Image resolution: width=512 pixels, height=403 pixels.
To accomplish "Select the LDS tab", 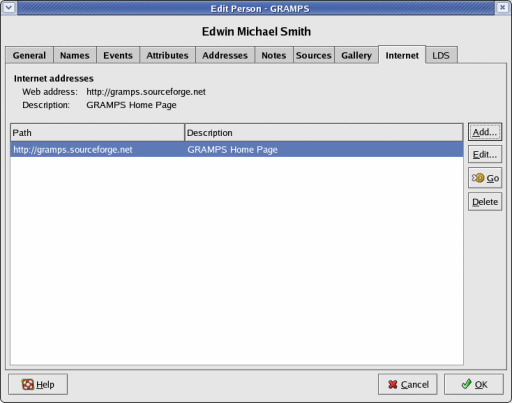I will [441, 55].
